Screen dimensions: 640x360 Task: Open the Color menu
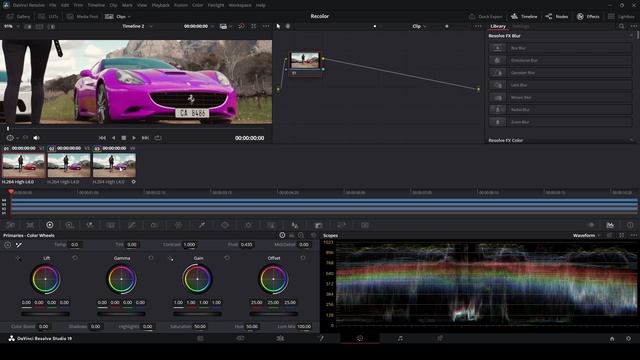coord(197,5)
